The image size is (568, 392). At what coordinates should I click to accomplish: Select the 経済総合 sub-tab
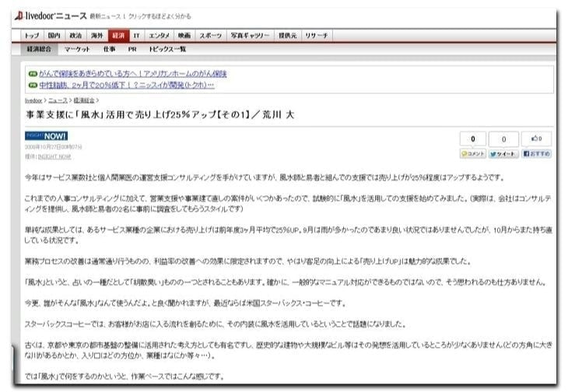point(39,49)
